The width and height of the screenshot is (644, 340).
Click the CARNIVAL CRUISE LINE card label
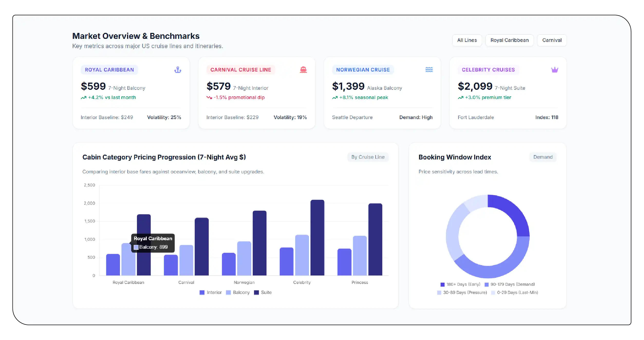point(241,70)
